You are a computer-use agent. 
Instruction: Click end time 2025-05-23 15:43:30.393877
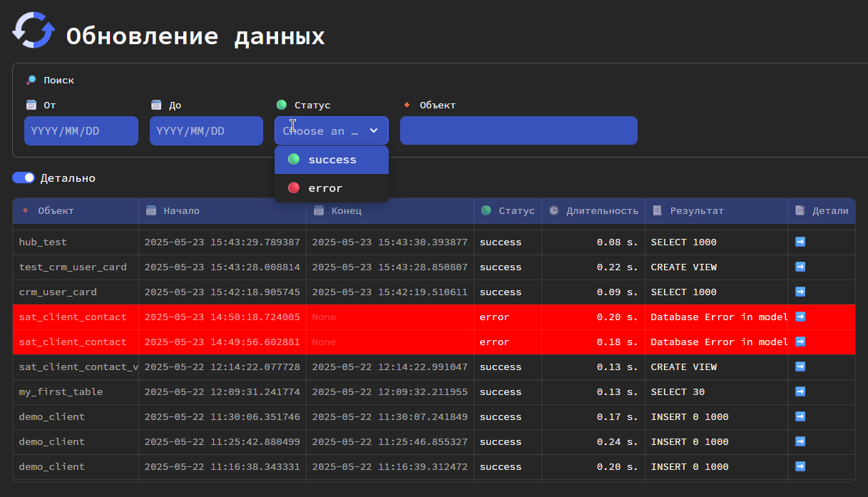[x=390, y=242]
